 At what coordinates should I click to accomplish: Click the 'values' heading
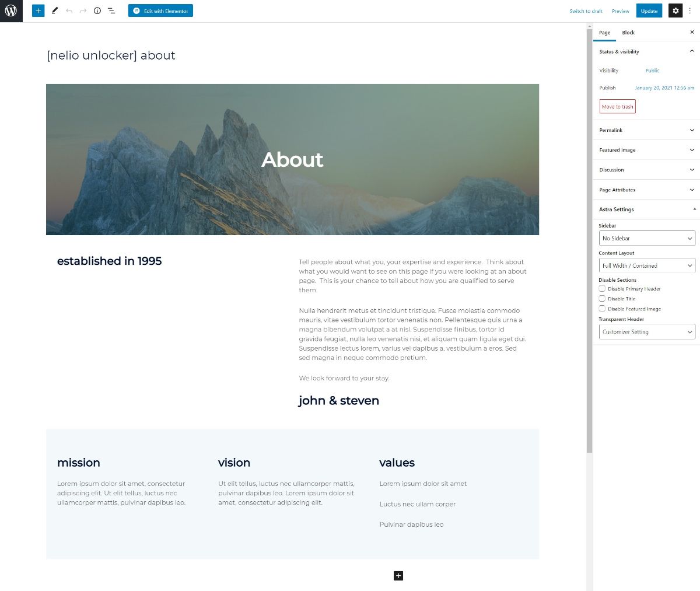[397, 463]
